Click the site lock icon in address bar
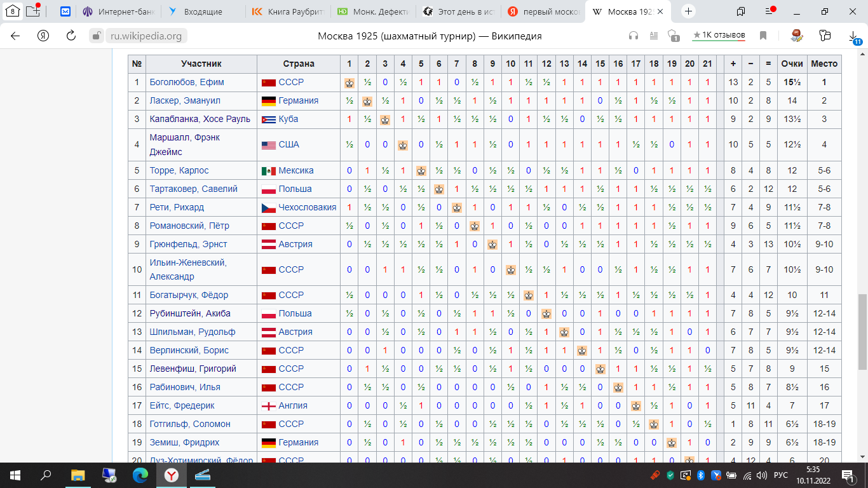The width and height of the screenshot is (868, 488). pyautogui.click(x=95, y=36)
